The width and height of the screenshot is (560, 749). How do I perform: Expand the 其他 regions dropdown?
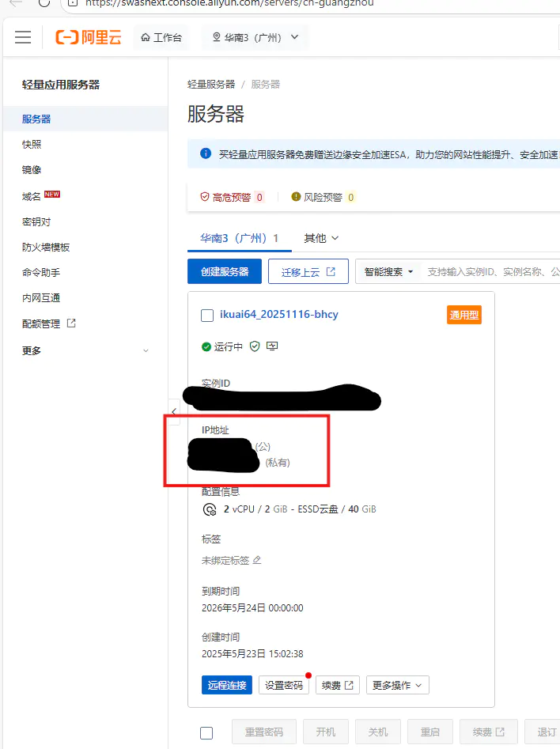[321, 238]
